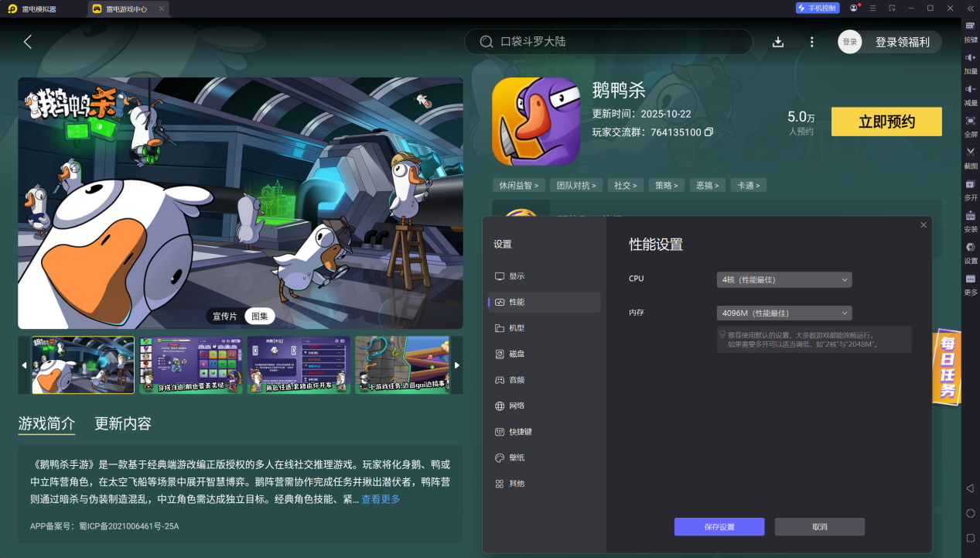Select the 雷电游戏中心 tab

point(124,9)
